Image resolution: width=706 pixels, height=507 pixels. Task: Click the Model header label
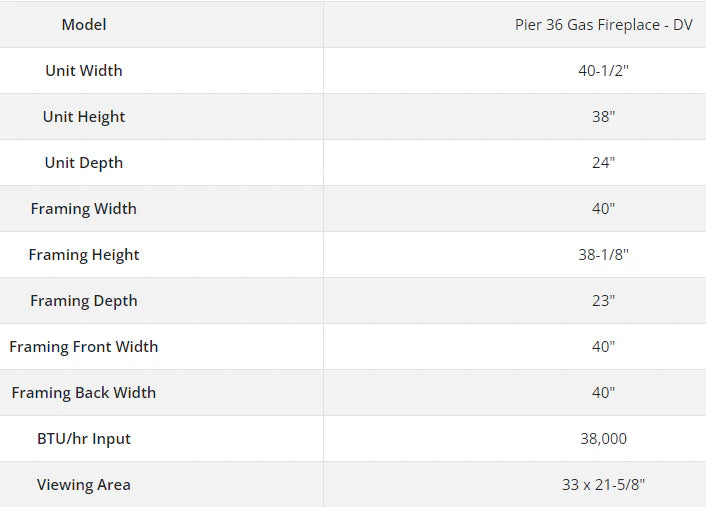click(84, 24)
